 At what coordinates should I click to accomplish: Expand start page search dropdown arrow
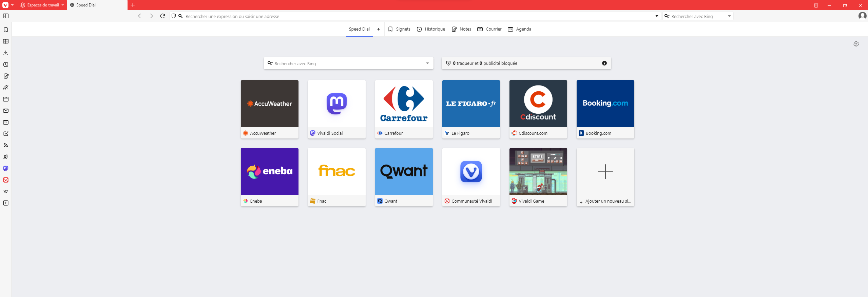click(x=427, y=63)
